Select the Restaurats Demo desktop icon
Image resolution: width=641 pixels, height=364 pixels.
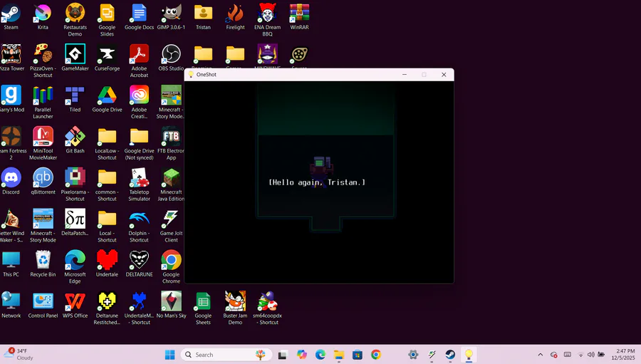pyautogui.click(x=75, y=20)
